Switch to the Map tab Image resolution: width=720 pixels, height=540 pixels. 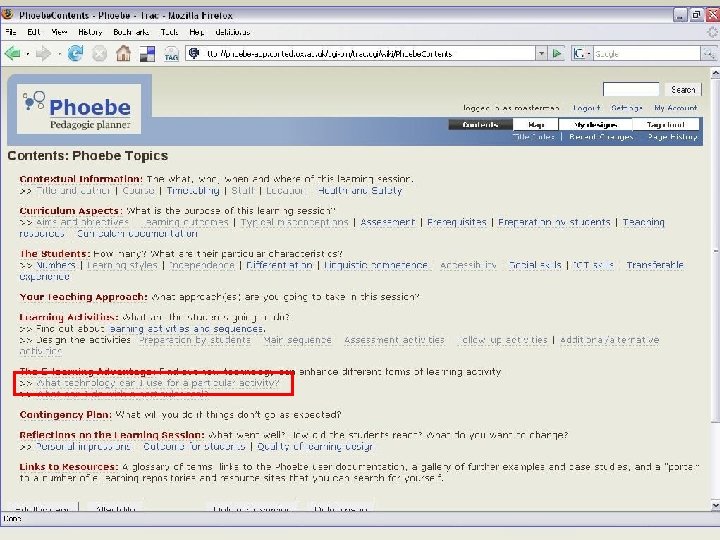click(x=536, y=124)
